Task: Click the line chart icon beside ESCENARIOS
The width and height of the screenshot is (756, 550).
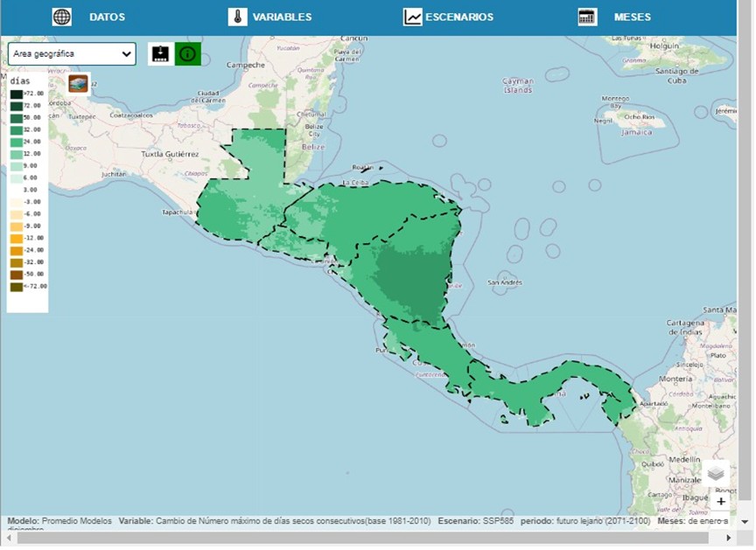Action: [x=412, y=17]
